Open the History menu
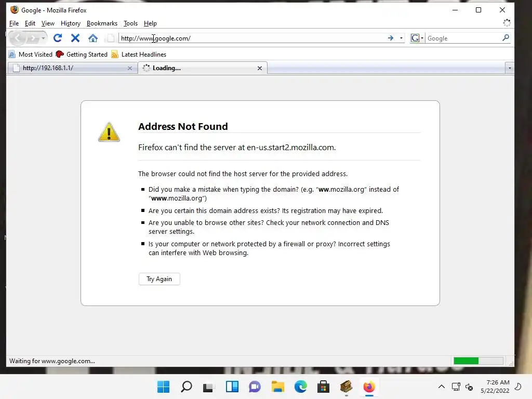The width and height of the screenshot is (532, 399). pyautogui.click(x=71, y=23)
